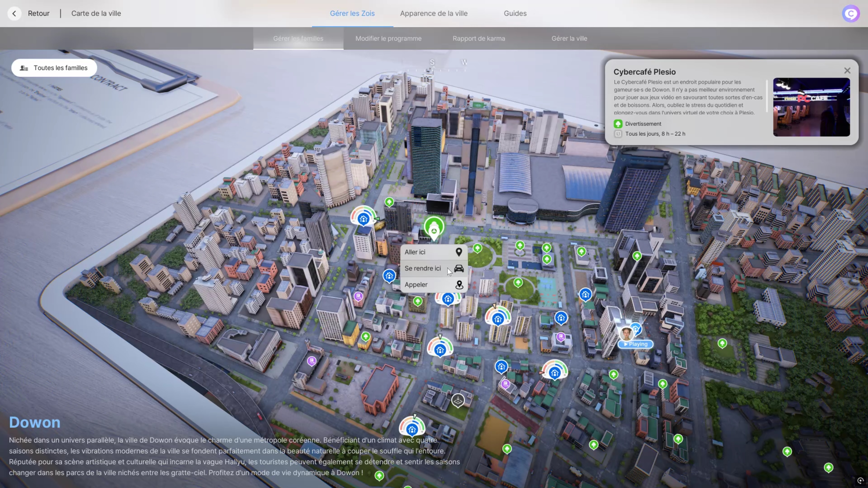Screen dimensions: 868x488
Task: Switch to the Apparence de la ville tab
Action: pos(434,14)
